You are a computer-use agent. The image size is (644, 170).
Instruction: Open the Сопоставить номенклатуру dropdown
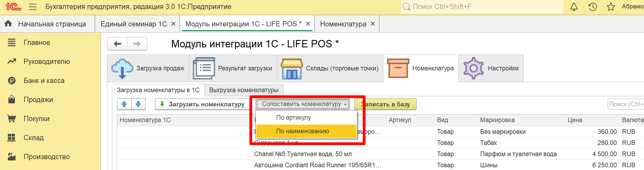[303, 104]
